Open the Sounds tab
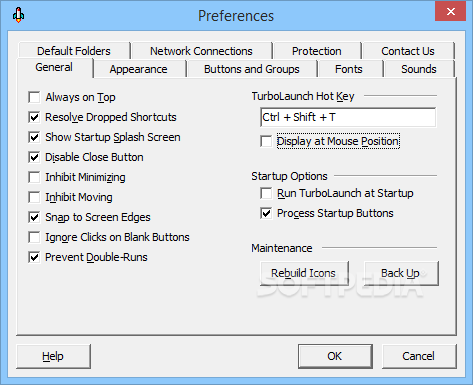This screenshot has width=473, height=385. click(419, 69)
